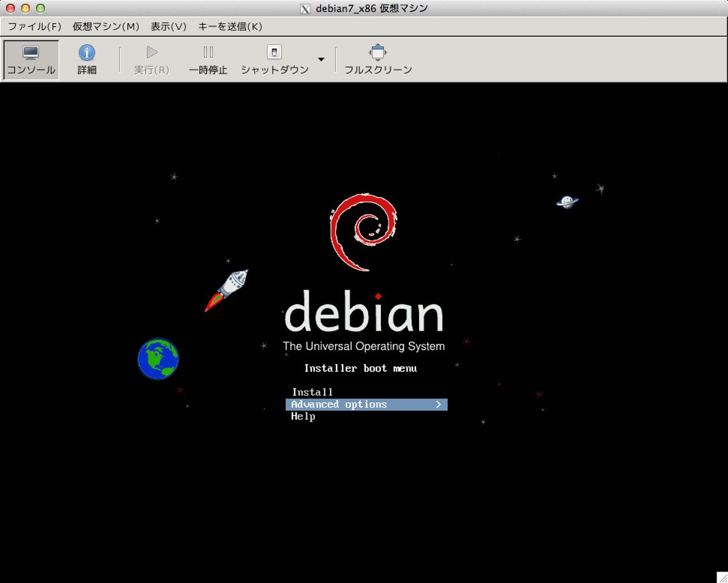728x583 pixels.
Task: Click the シャットダウン power icon
Action: [275, 53]
